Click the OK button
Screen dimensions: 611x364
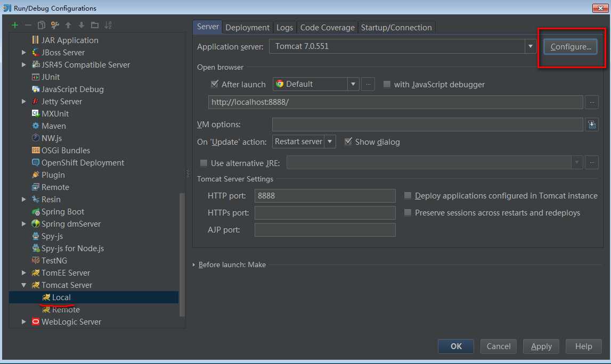[x=456, y=346]
